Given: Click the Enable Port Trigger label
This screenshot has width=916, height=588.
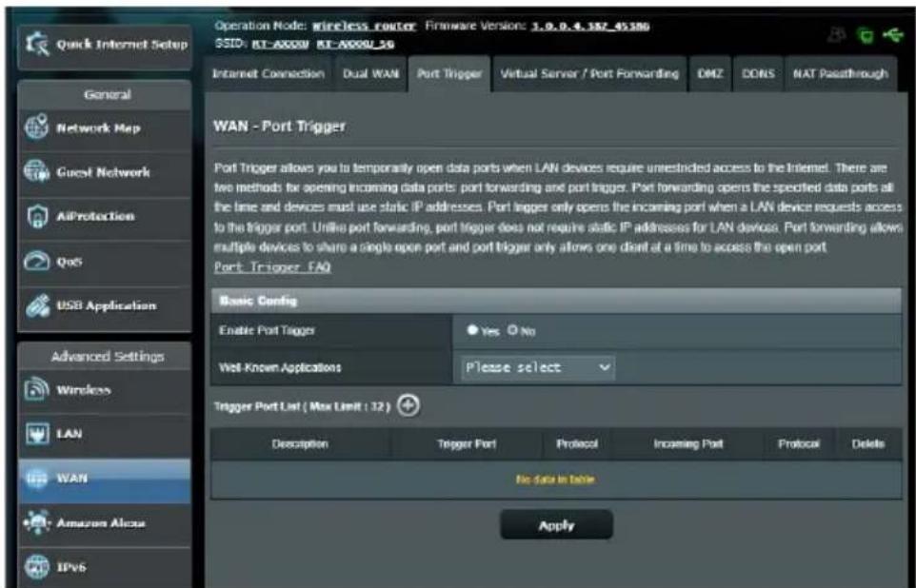Looking at the screenshot, I should [267, 330].
